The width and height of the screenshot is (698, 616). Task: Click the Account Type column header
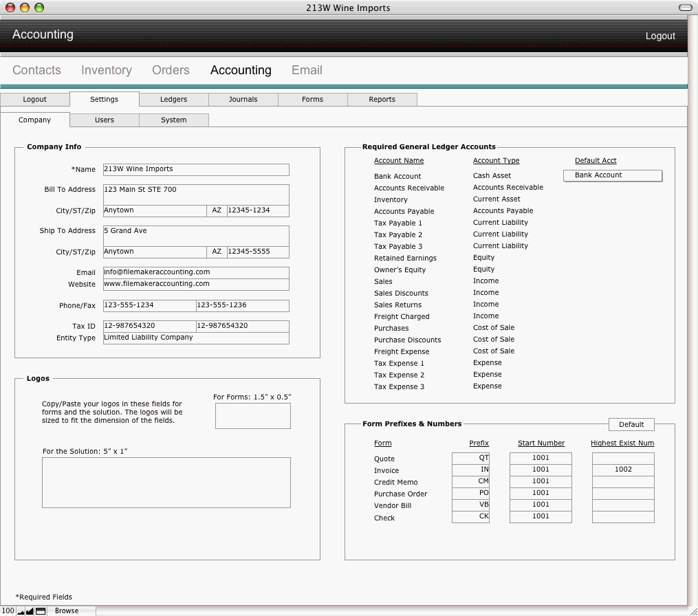(496, 161)
